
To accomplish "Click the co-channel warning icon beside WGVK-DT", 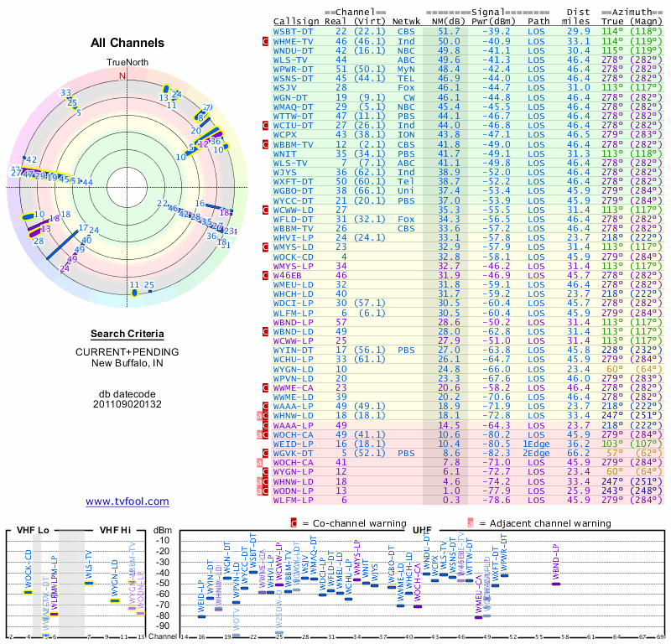I will click(x=265, y=453).
